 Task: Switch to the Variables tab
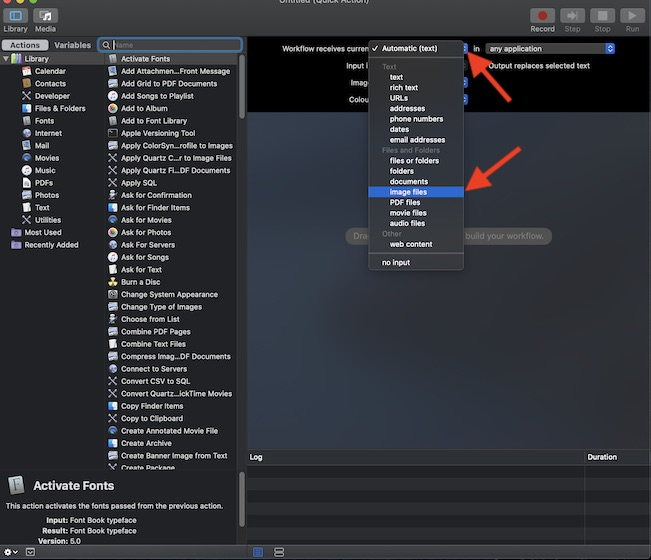(72, 45)
